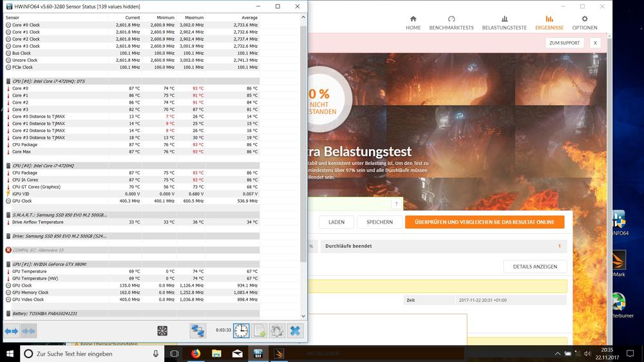
Task: Go to the Optionen tab
Action: (x=585, y=23)
